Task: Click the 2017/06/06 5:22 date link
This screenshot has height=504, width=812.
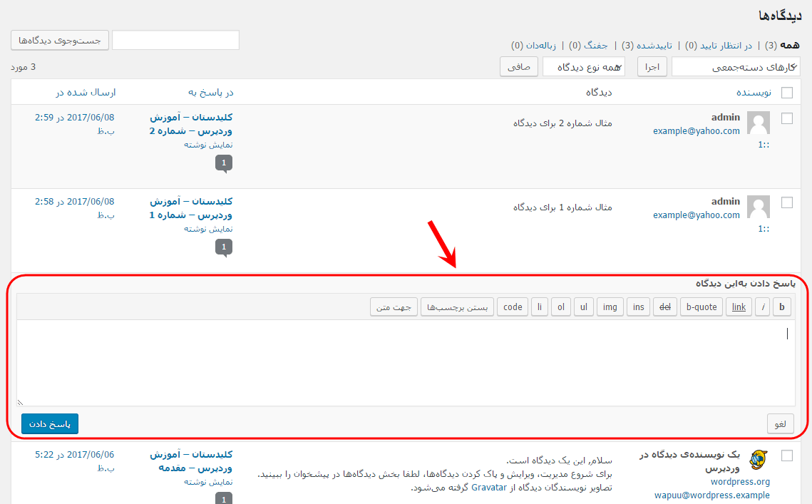Action: click(x=75, y=461)
